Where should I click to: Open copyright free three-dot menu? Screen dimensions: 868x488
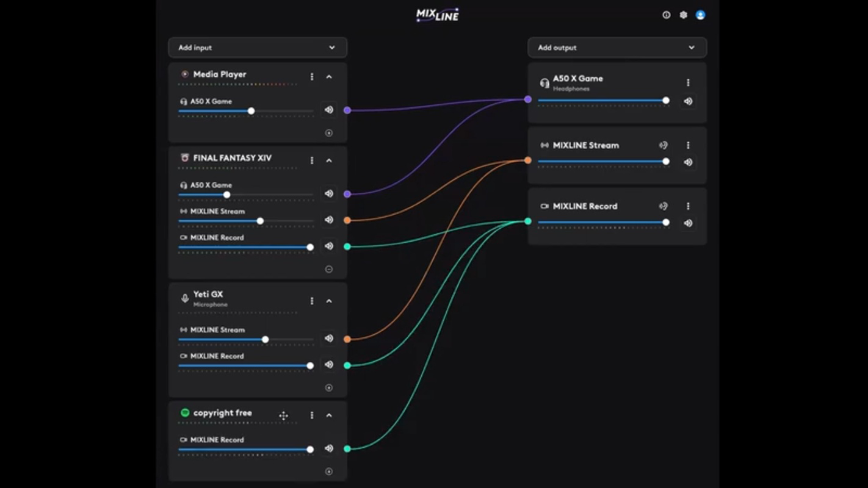(312, 415)
